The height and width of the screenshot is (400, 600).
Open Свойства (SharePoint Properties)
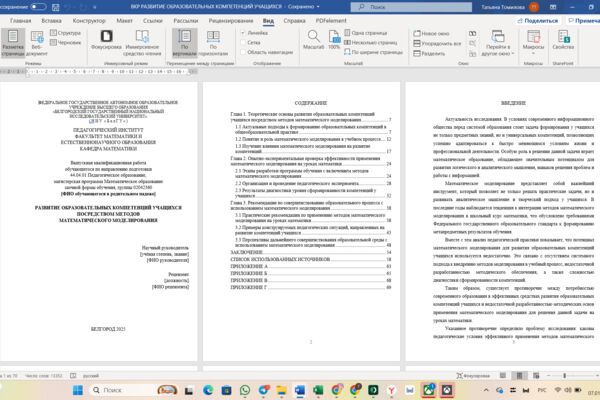coord(563,40)
